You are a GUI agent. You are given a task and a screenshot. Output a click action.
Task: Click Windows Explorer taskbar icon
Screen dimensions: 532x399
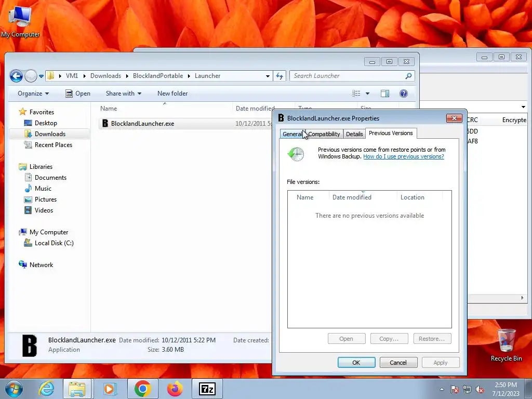[x=77, y=389]
